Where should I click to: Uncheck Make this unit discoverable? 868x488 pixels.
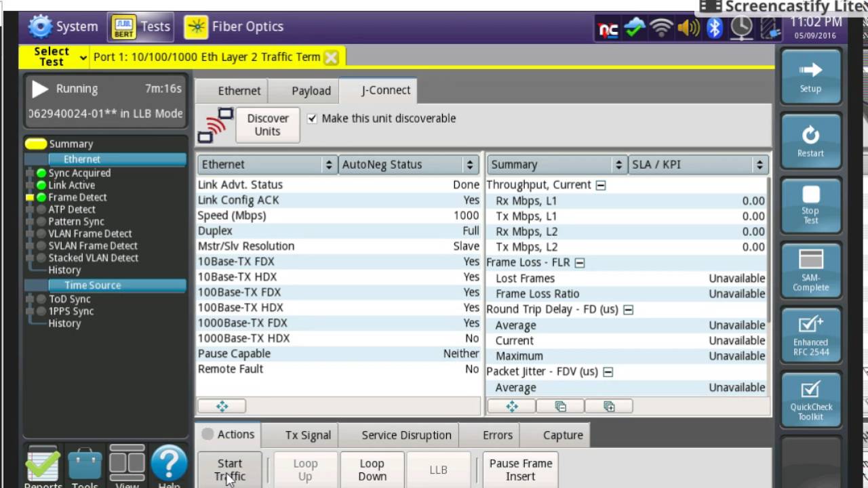312,119
